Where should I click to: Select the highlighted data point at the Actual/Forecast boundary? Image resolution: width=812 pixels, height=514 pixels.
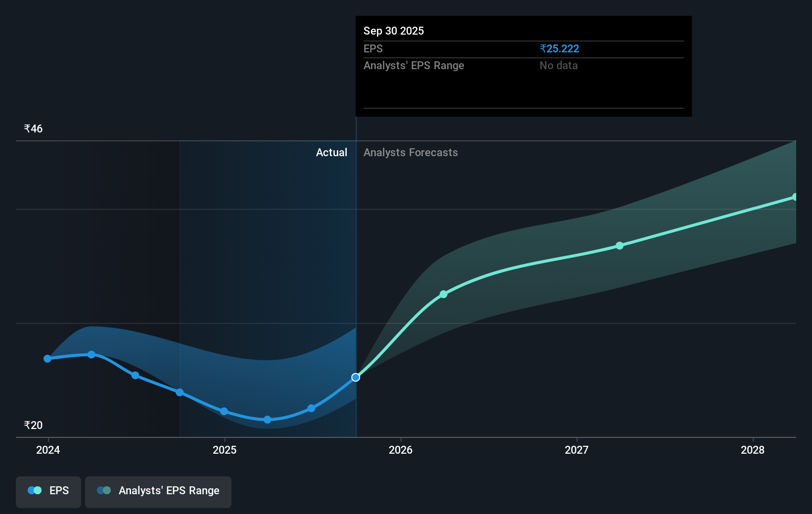point(356,377)
